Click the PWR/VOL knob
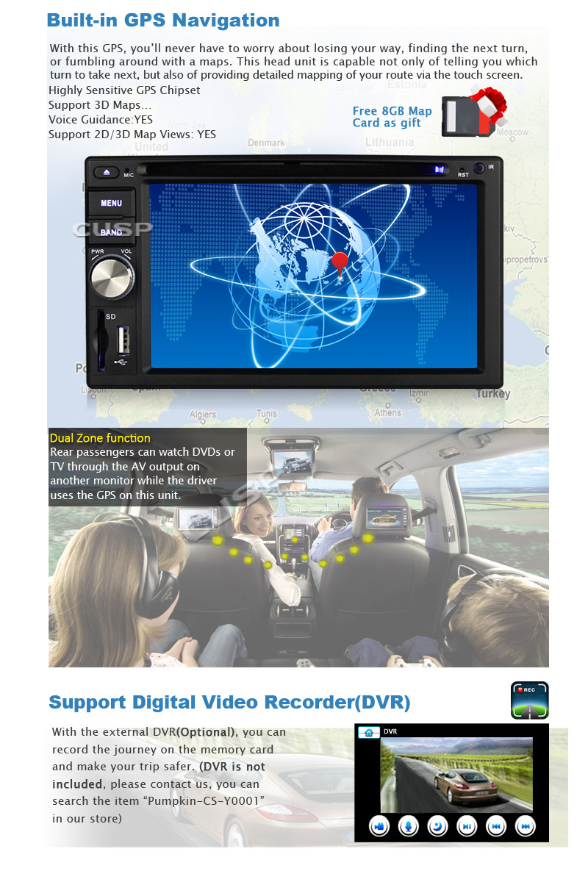 pyautogui.click(x=112, y=277)
